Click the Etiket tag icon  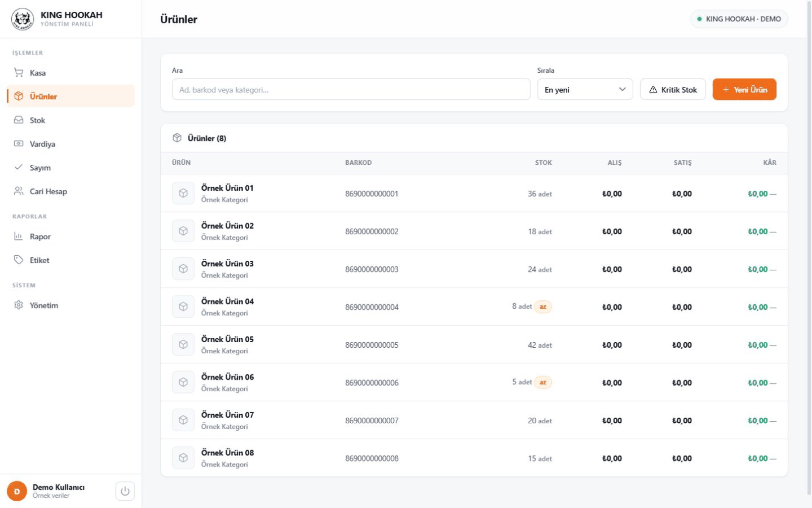point(19,260)
